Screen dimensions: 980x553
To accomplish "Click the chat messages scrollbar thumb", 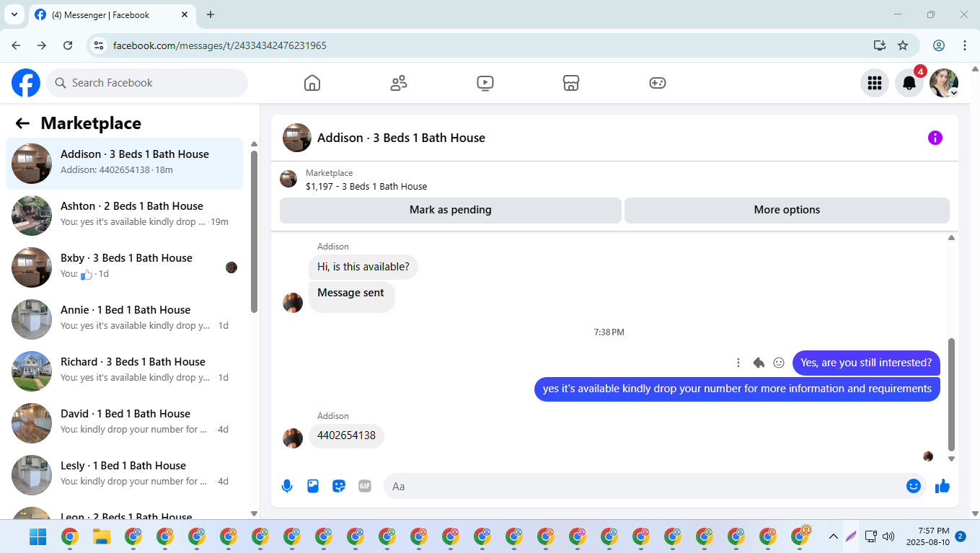I will (951, 394).
